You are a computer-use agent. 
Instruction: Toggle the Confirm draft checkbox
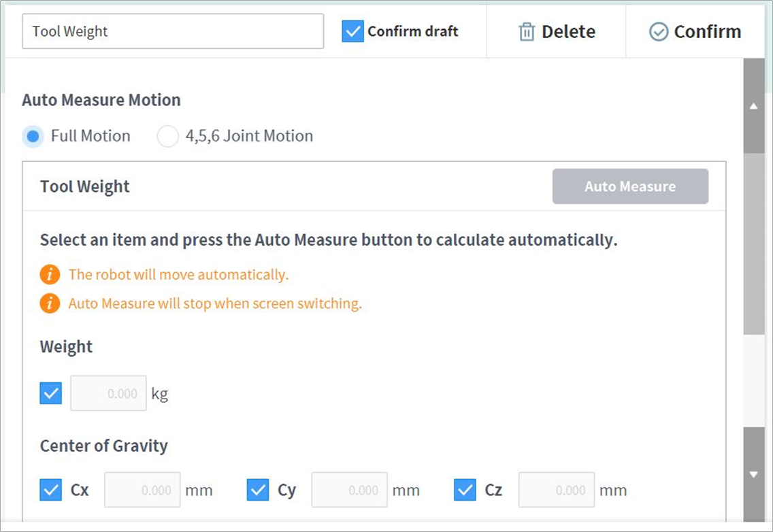click(x=352, y=31)
